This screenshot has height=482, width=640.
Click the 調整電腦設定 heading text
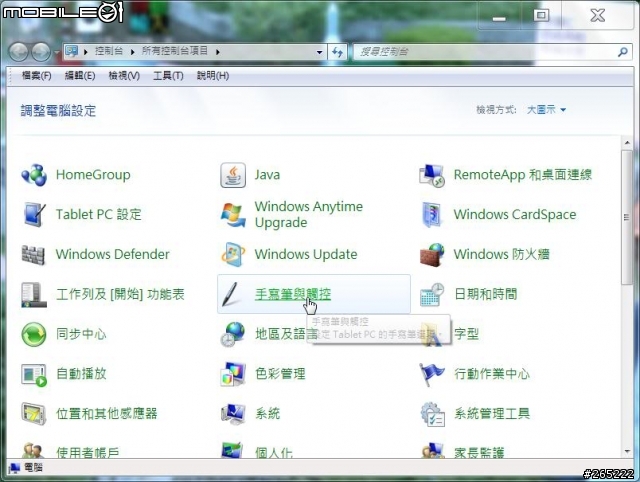click(x=58, y=111)
